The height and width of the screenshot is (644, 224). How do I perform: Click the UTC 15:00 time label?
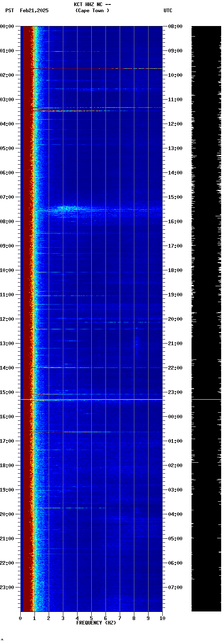(175, 197)
